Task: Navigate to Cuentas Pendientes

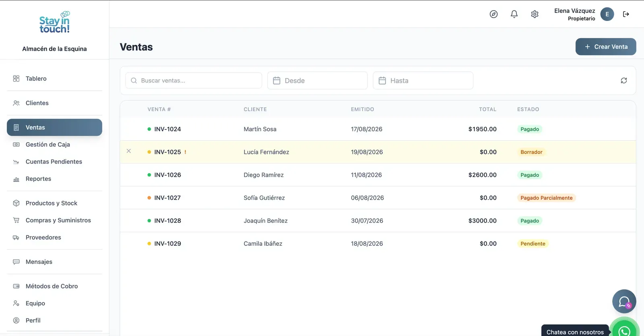Action: point(54,162)
